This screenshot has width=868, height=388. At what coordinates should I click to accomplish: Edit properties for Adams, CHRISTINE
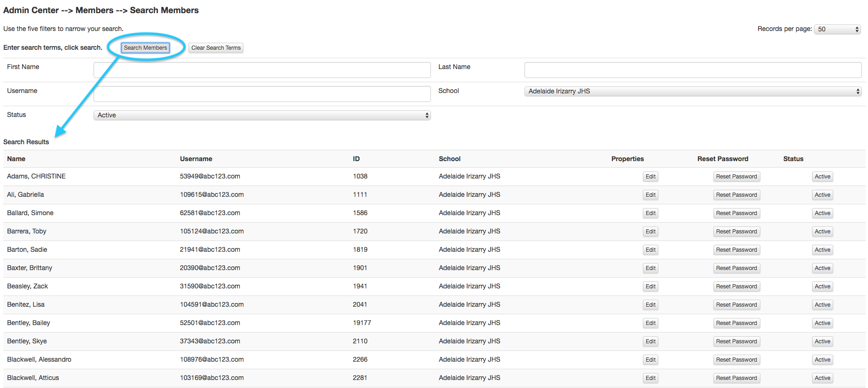(x=650, y=177)
